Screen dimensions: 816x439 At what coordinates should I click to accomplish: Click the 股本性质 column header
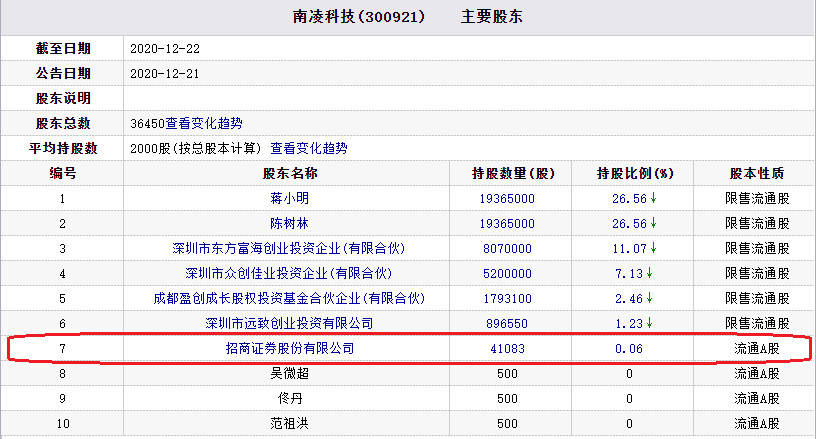click(x=757, y=173)
